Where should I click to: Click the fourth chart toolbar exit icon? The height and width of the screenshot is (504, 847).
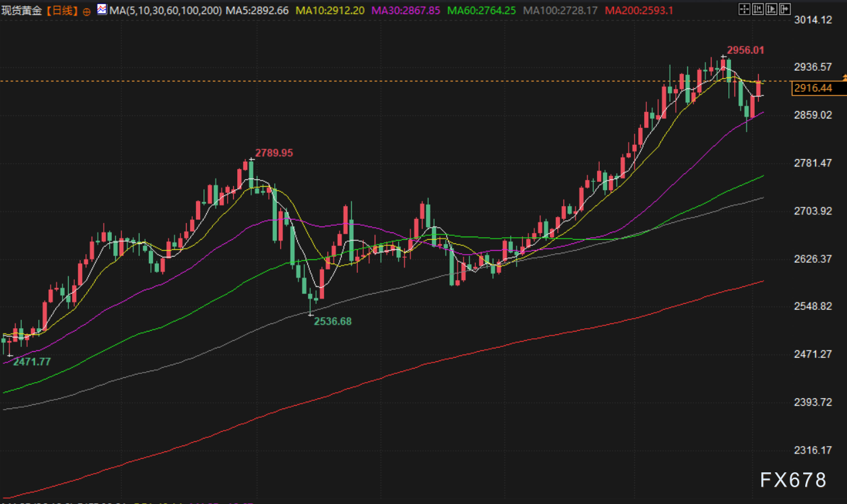coord(784,9)
